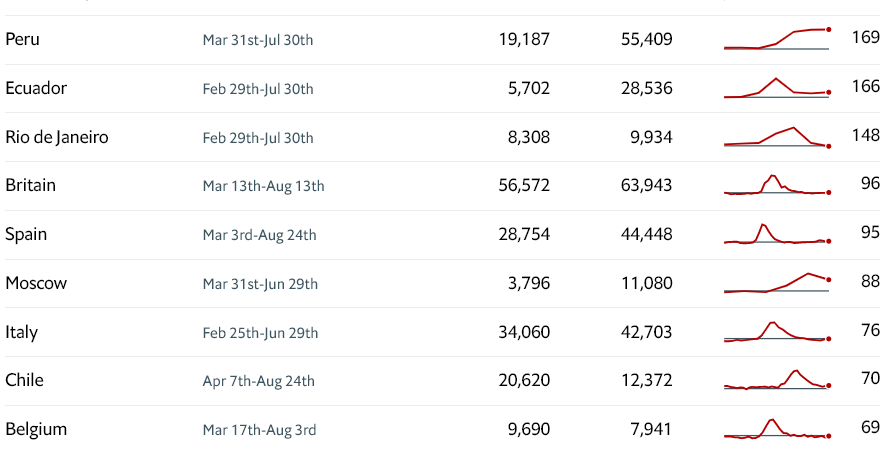895x450 pixels.
Task: Select Belgium's date range Mar 17th-Aug 3rd
Action: click(x=259, y=430)
